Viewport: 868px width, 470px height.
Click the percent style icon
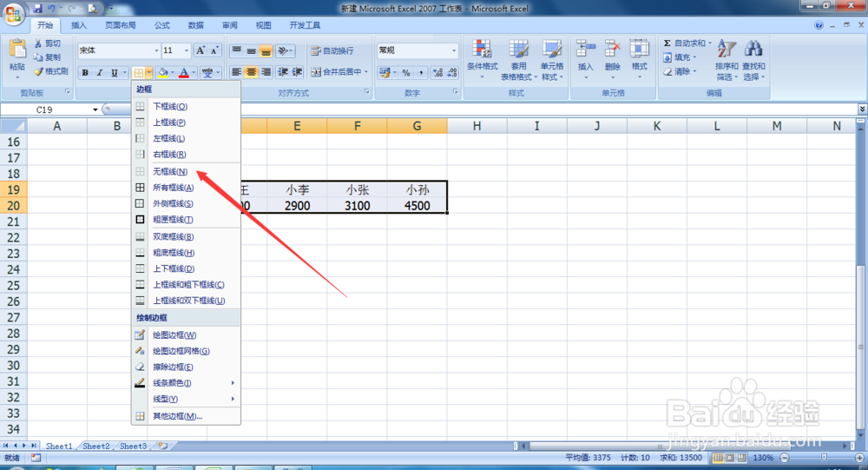[406, 73]
